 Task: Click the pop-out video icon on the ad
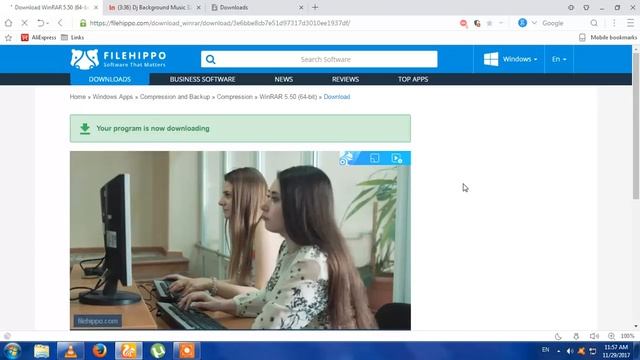click(374, 158)
